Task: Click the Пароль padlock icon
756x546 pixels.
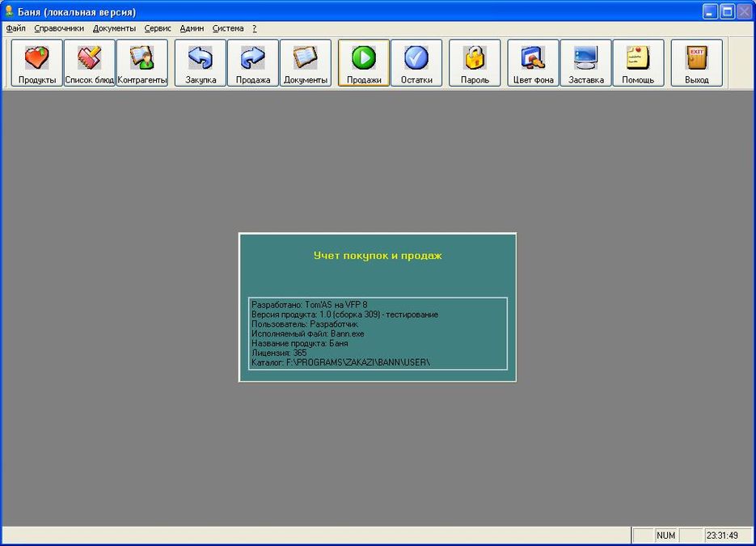Action: [x=475, y=63]
